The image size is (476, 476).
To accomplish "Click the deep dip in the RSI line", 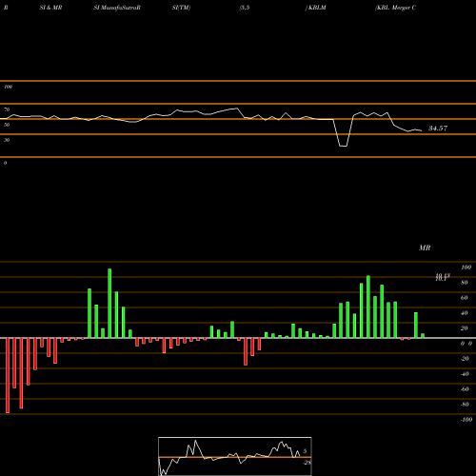I will click(343, 146).
